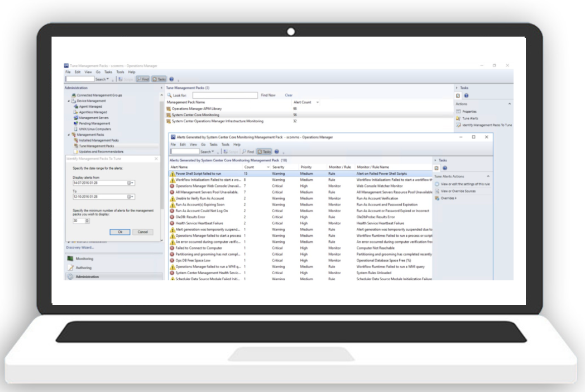Toggle Tasks button in Alerts window toolbar
585x392 pixels.
(x=265, y=151)
